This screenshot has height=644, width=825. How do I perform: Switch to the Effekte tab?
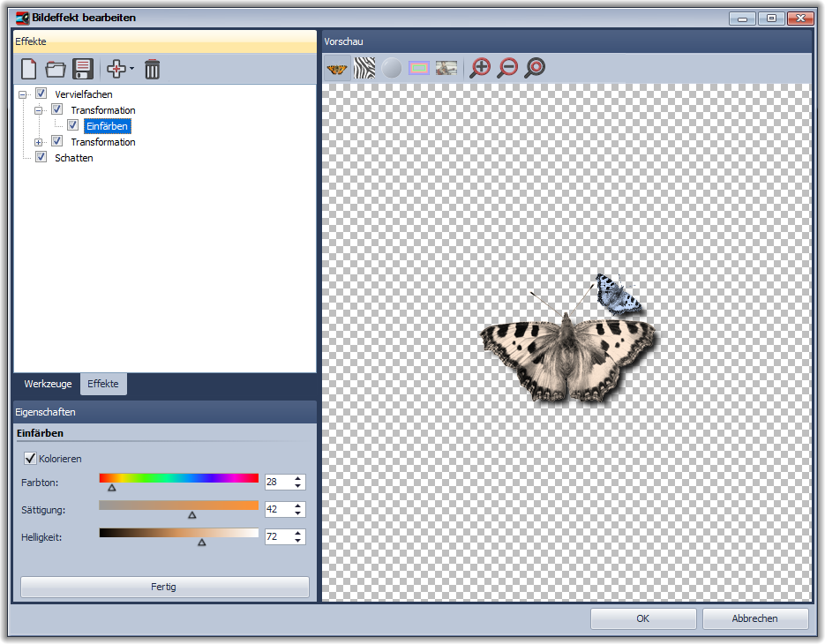pyautogui.click(x=103, y=384)
